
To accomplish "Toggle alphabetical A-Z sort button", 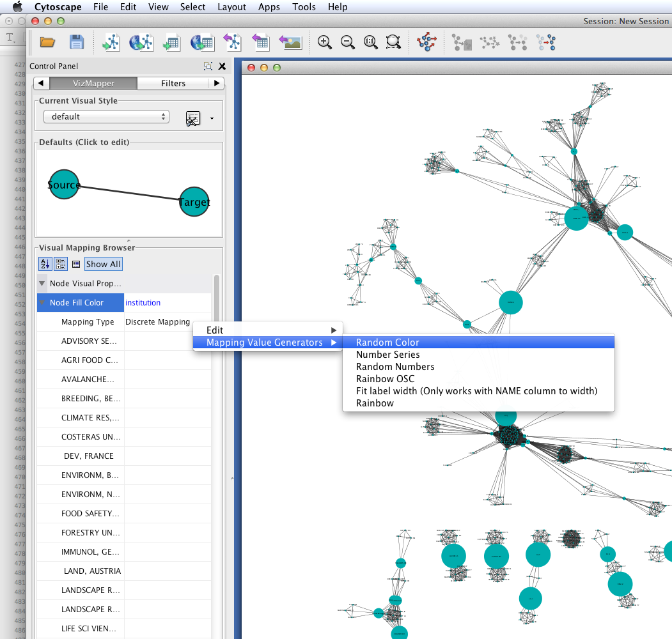I will 45,264.
